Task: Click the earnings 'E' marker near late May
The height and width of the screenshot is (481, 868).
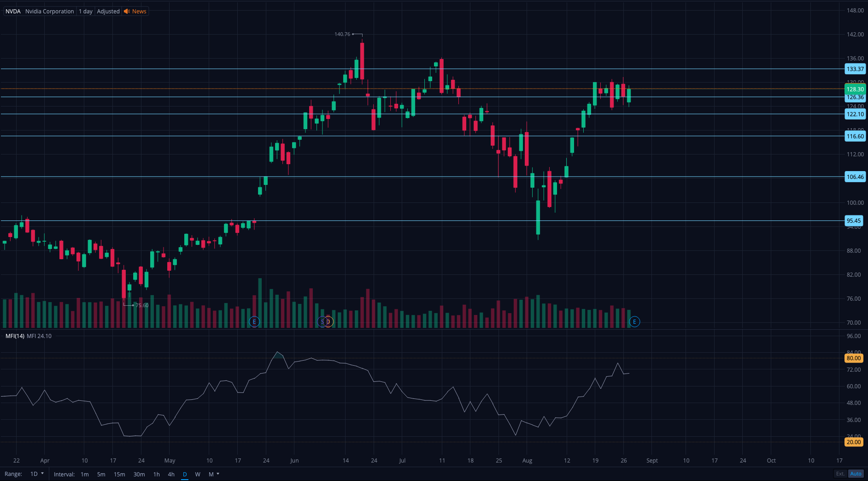Action: (254, 321)
